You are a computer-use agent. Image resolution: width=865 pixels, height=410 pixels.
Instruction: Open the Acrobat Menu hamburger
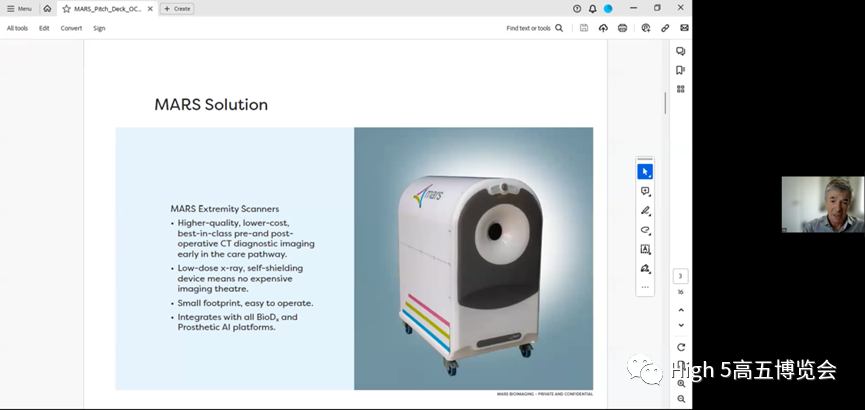click(x=19, y=8)
